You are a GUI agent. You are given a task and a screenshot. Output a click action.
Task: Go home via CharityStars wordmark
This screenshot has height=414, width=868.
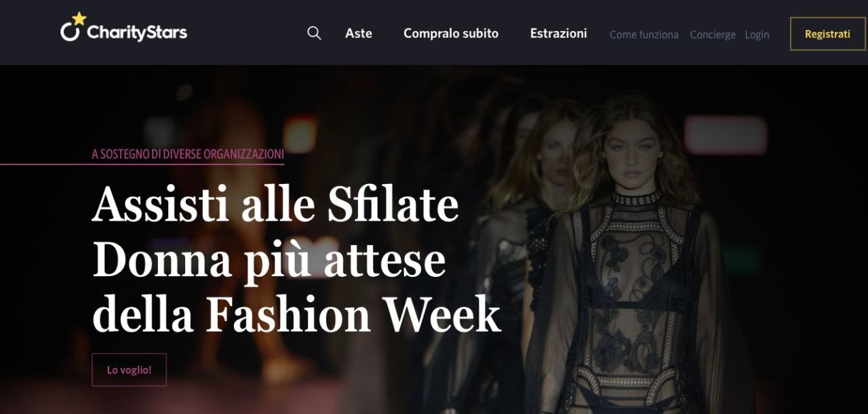tap(137, 33)
